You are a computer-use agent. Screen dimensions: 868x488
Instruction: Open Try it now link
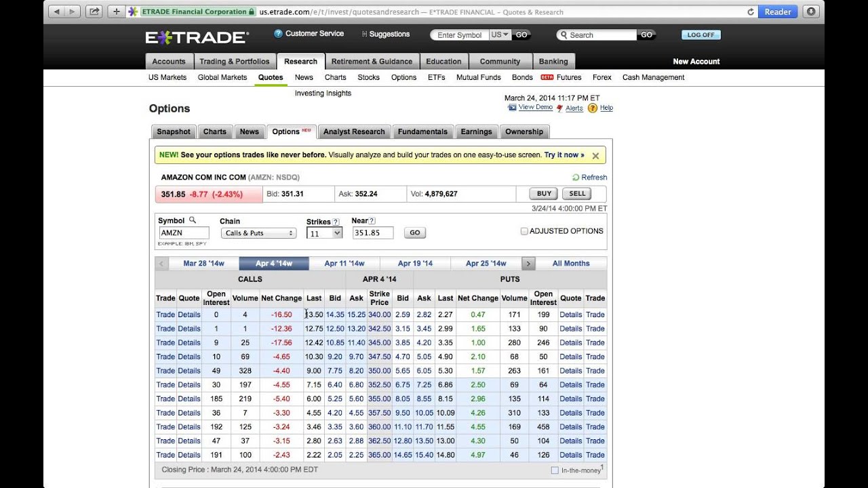pyautogui.click(x=564, y=155)
